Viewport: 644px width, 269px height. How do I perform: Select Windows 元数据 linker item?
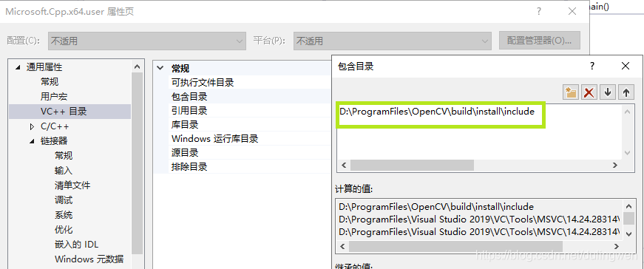coord(89,259)
